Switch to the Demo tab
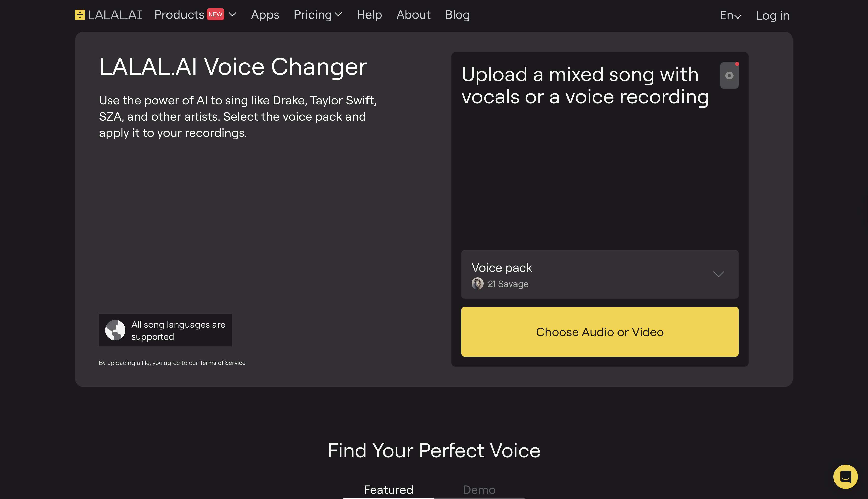 (x=479, y=489)
